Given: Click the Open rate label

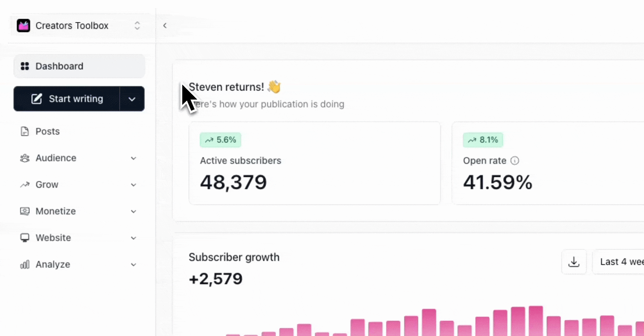Looking at the screenshot, I should 485,161.
